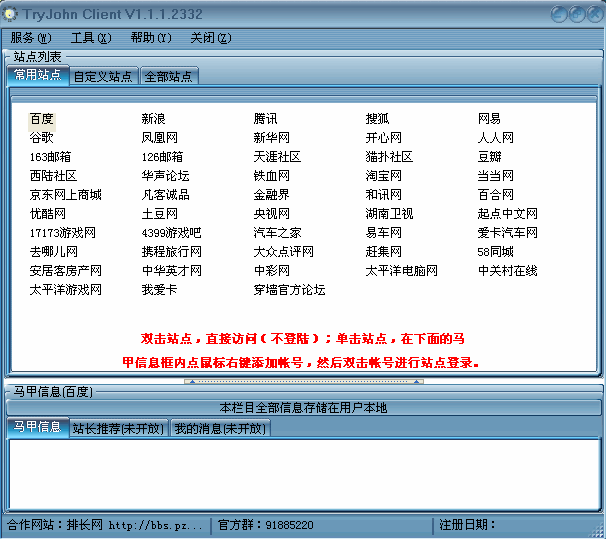
Task: Select the 土豆网 site
Action: [160, 214]
